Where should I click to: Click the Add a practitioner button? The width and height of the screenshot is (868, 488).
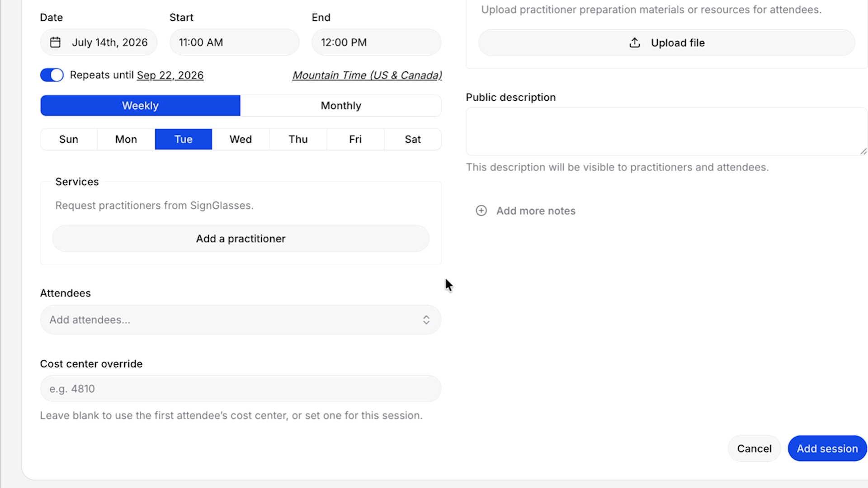[241, 239]
